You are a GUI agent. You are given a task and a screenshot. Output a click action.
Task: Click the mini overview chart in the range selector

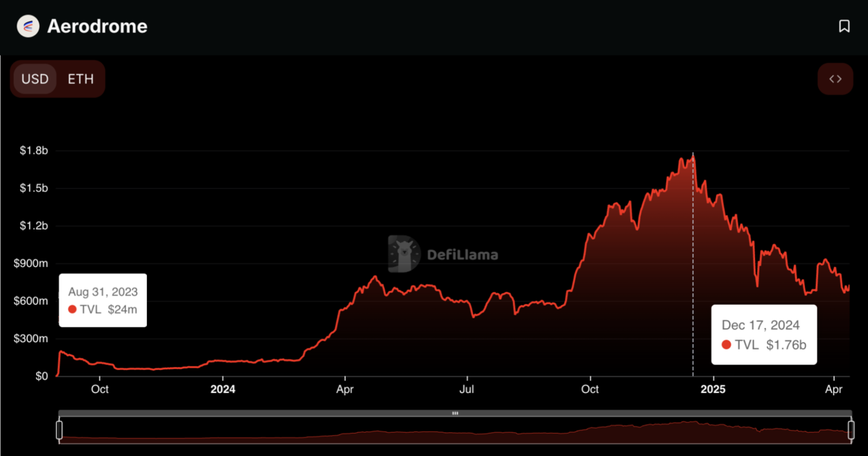[x=454, y=430]
